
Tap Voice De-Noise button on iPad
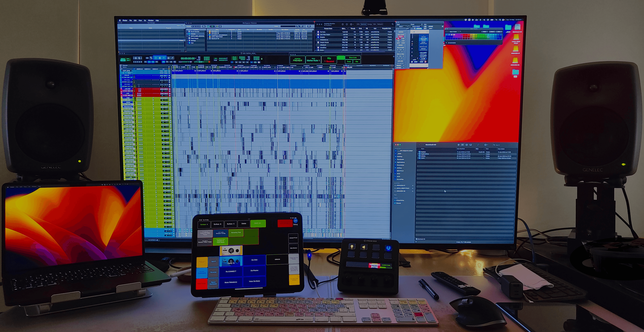pos(255,281)
